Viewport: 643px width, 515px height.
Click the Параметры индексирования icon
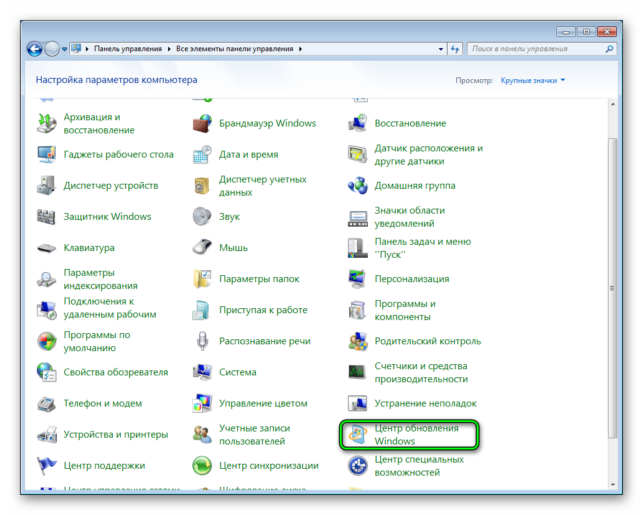click(x=46, y=279)
